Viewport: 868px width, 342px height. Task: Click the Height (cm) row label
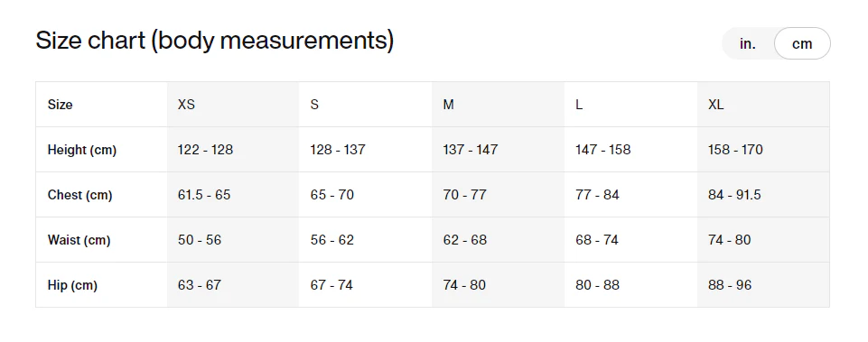click(x=82, y=150)
